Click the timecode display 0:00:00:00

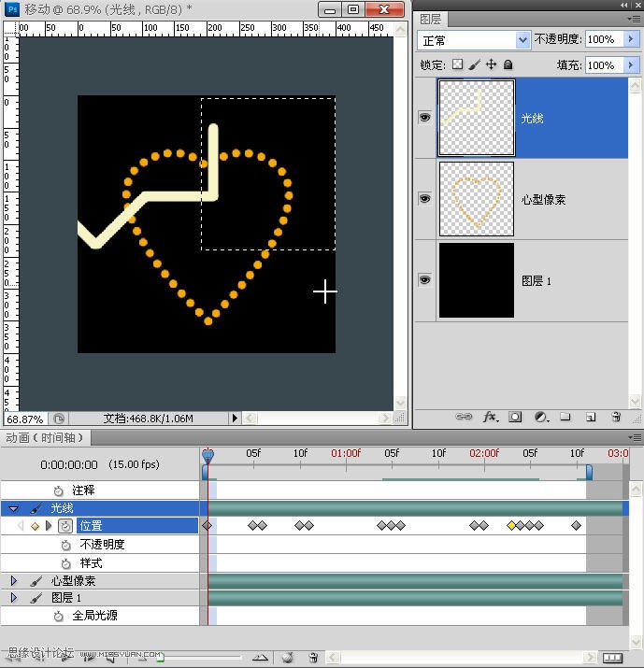click(x=69, y=464)
